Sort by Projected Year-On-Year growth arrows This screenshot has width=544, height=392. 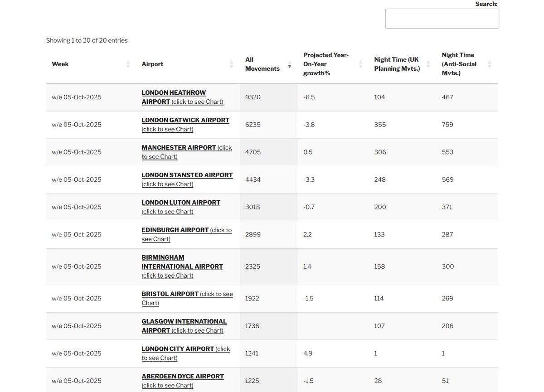(361, 64)
